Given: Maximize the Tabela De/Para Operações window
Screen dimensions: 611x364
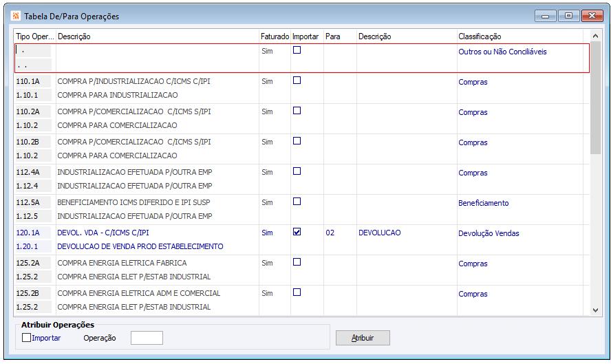Looking at the screenshot, I should coord(568,16).
